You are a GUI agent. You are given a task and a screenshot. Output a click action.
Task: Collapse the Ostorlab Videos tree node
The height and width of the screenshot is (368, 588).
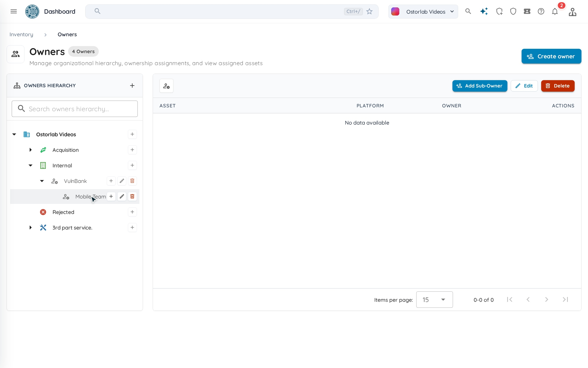(x=14, y=134)
